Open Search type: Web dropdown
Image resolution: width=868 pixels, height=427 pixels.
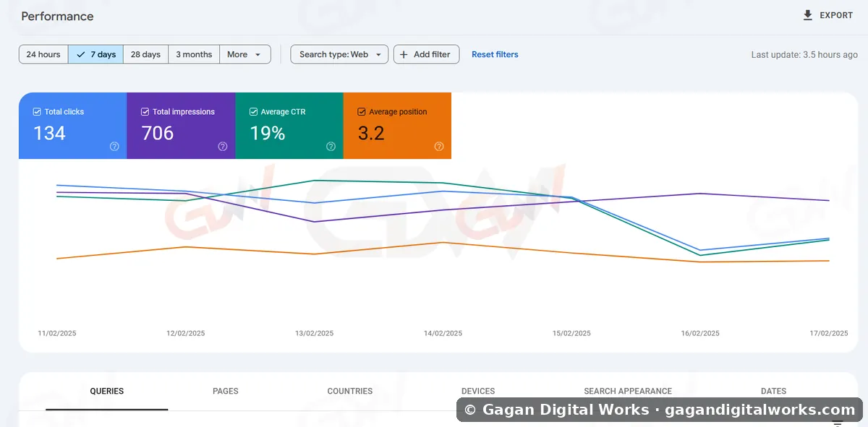[x=339, y=54]
